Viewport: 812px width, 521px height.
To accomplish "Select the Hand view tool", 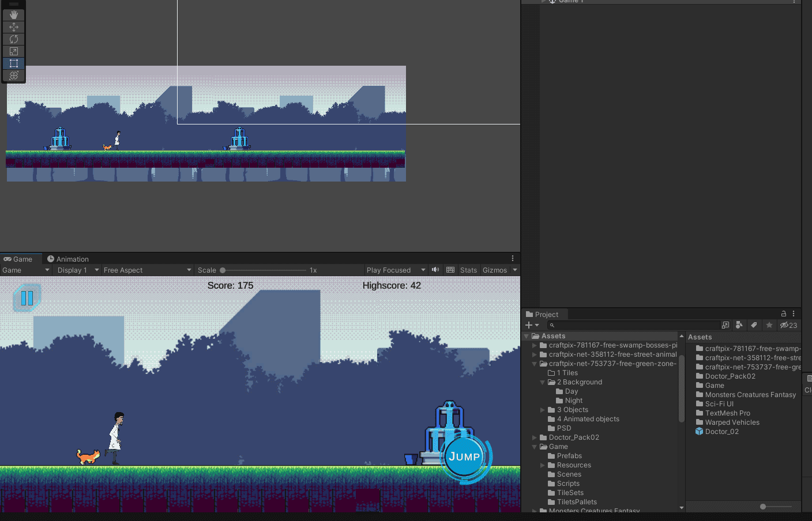I will (14, 15).
